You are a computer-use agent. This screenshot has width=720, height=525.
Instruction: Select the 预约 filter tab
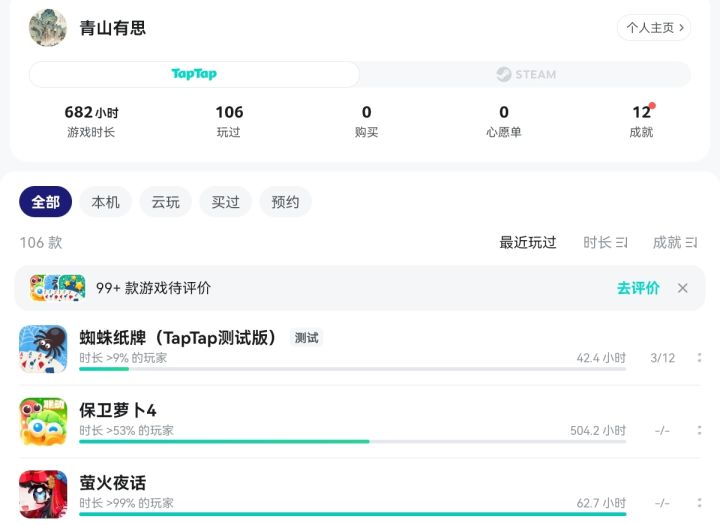(285, 202)
